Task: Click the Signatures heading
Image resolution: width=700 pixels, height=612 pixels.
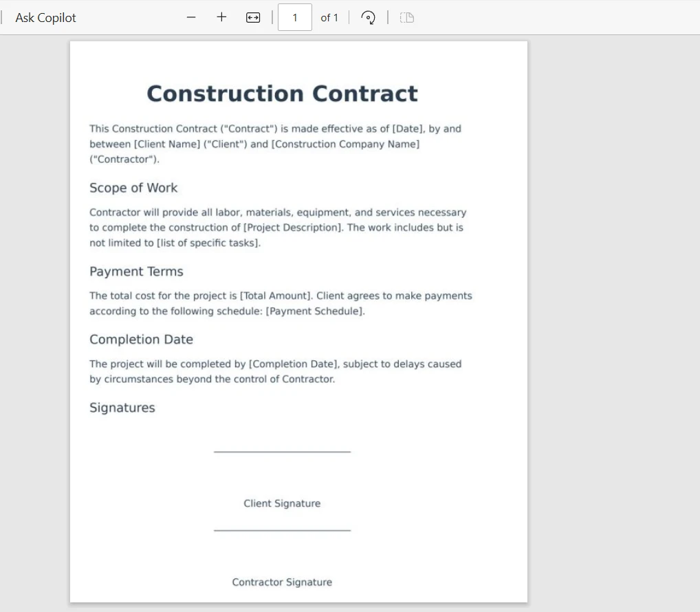Action: pos(122,408)
